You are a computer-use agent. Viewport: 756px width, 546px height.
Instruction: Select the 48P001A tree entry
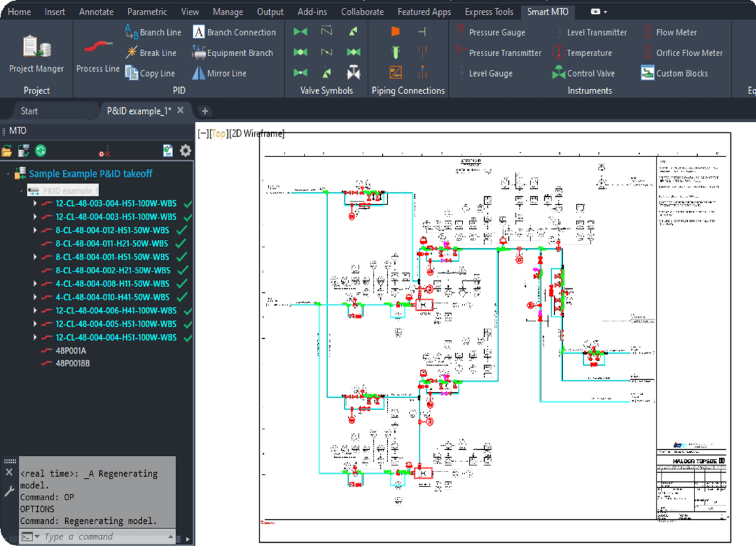[71, 350]
